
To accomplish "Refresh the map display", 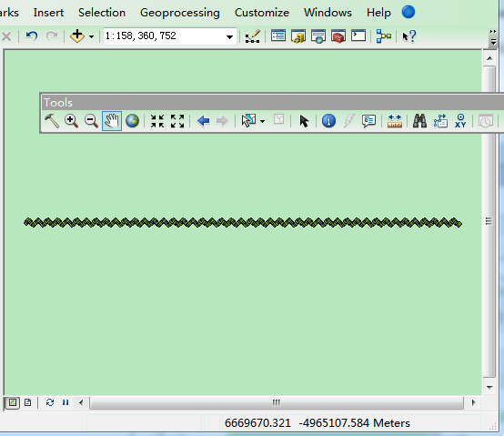I will tap(50, 402).
